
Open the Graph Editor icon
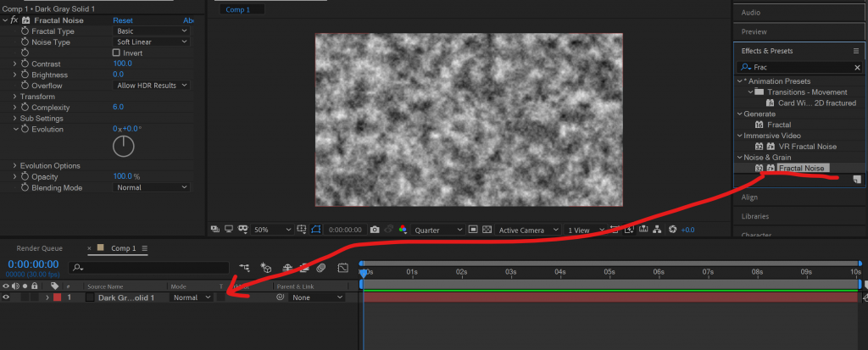[343, 268]
